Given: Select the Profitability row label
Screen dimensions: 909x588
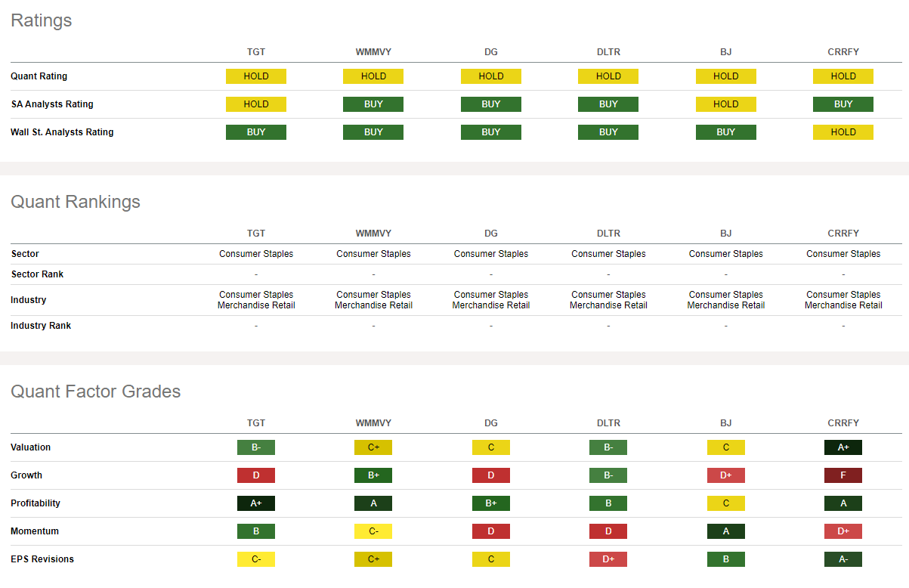Looking at the screenshot, I should [x=36, y=503].
